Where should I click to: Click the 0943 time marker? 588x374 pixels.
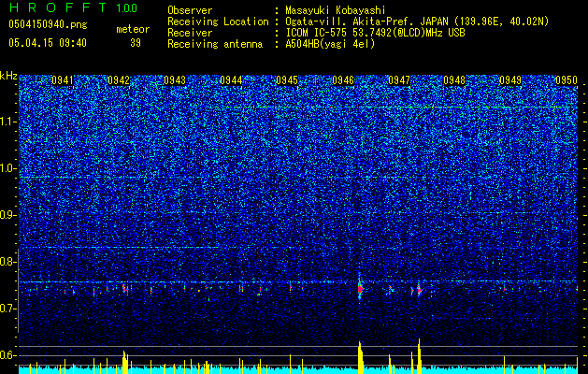pos(175,80)
